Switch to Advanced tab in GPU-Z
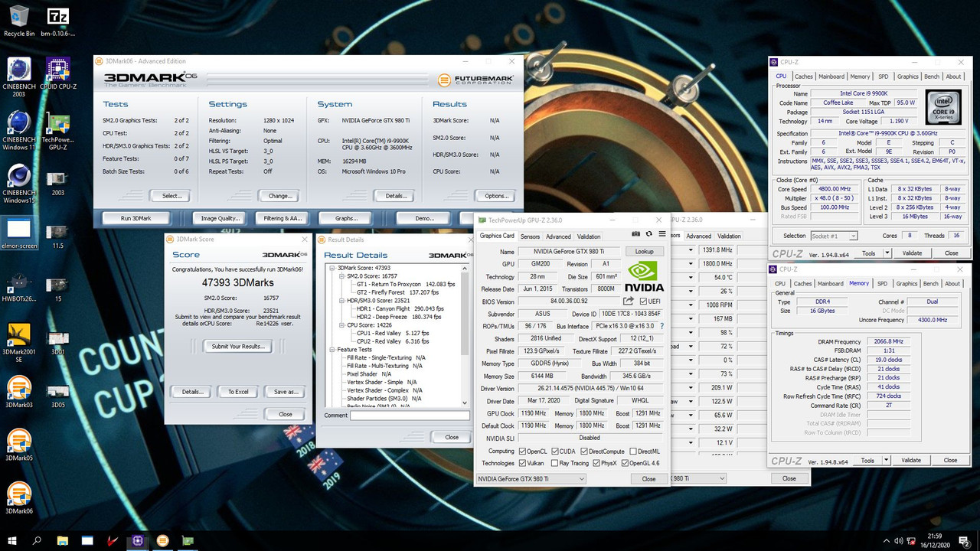980x551 pixels. 558,236
